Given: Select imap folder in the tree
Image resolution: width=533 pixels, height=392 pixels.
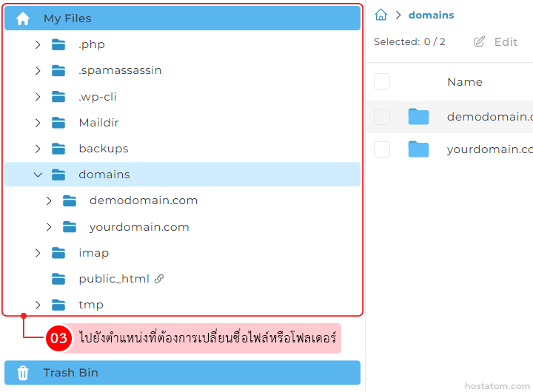Looking at the screenshot, I should pos(93,253).
